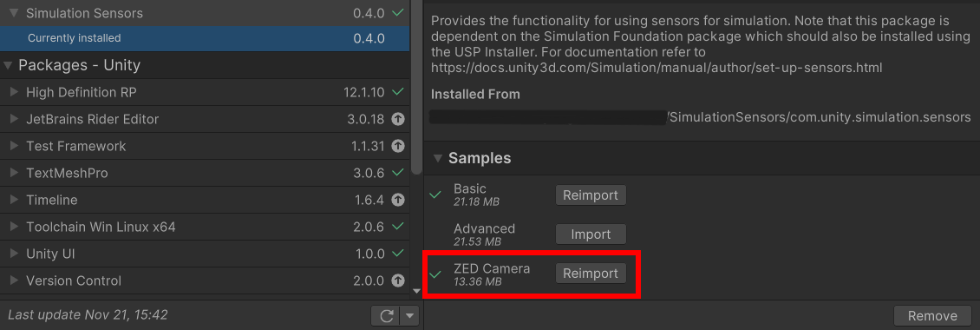
Task: Click update-available icon for JetBrains Rider Editor
Action: click(x=397, y=119)
